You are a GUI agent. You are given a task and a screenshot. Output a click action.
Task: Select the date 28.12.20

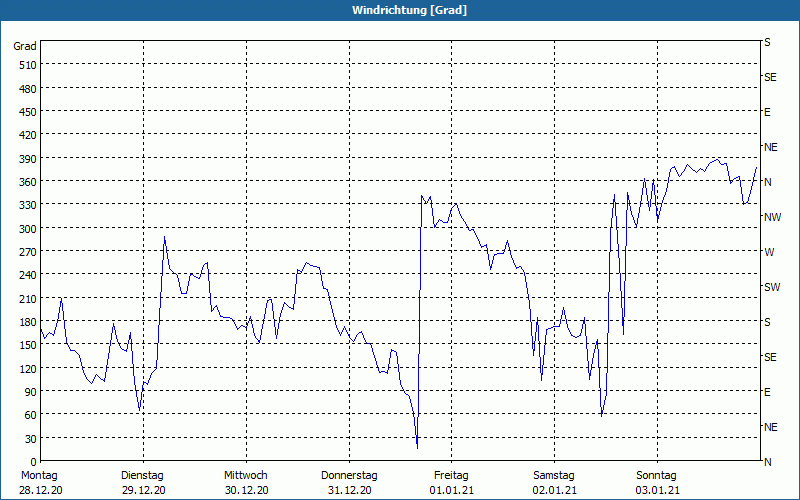(41, 491)
